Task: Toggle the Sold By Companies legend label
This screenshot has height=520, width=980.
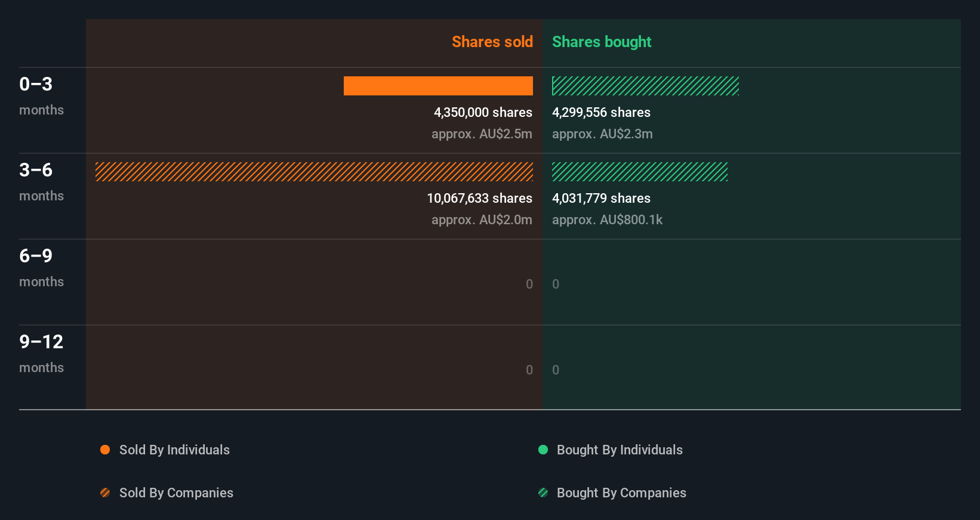Action: coord(176,493)
